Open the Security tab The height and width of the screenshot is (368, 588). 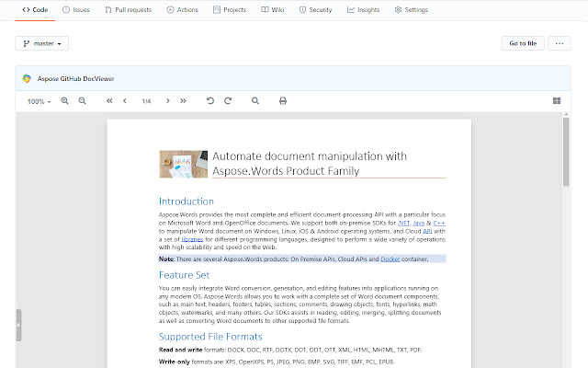[316, 10]
